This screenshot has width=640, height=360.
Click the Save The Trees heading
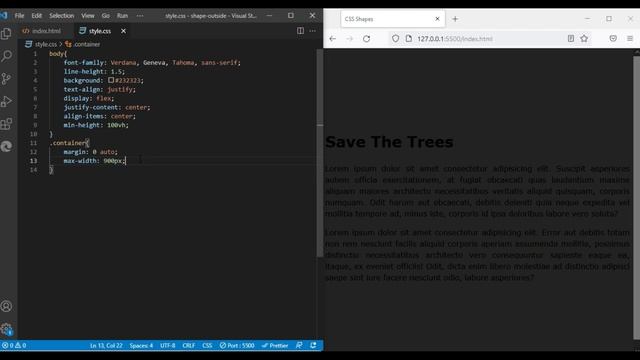389,142
